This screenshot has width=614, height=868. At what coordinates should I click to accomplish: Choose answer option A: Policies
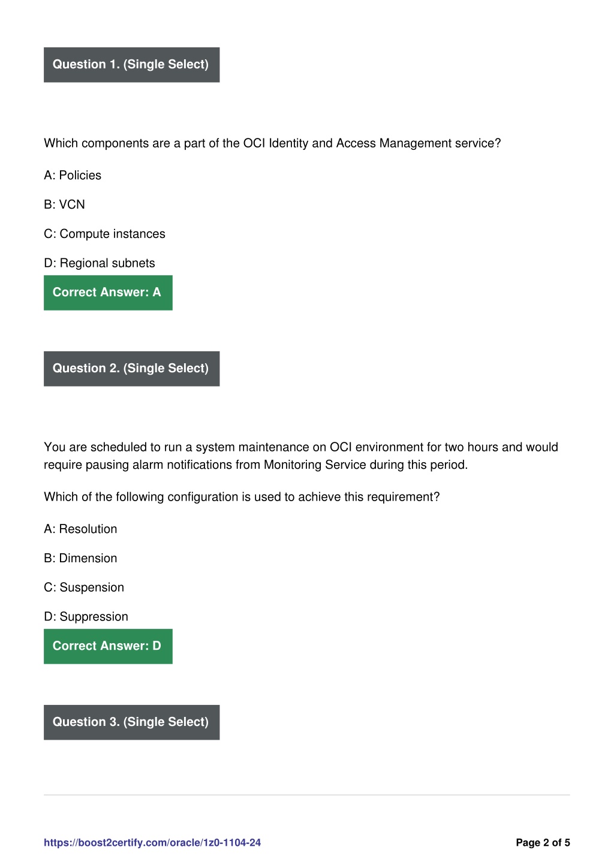pyautogui.click(x=73, y=176)
